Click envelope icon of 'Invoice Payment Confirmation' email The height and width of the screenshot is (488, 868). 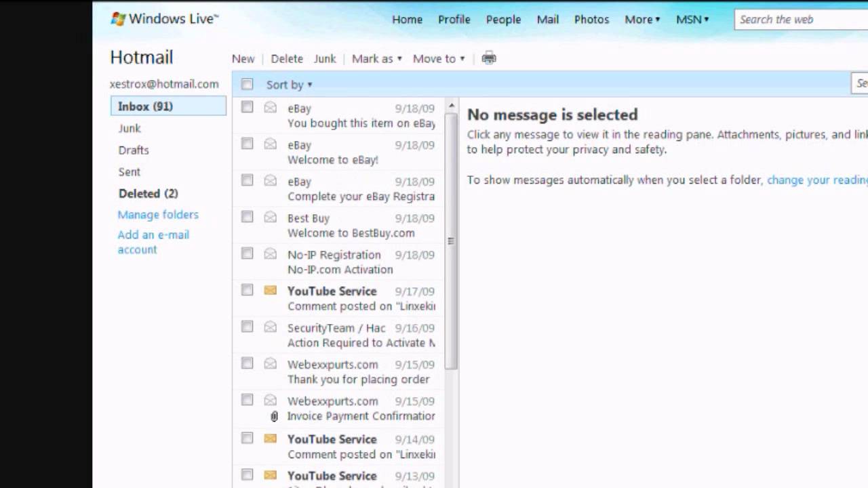(271, 400)
